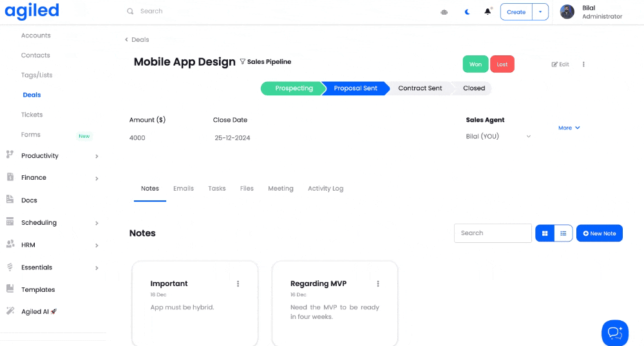Switch notes to list view
Viewport: 644px width, 346px height.
(x=563, y=233)
